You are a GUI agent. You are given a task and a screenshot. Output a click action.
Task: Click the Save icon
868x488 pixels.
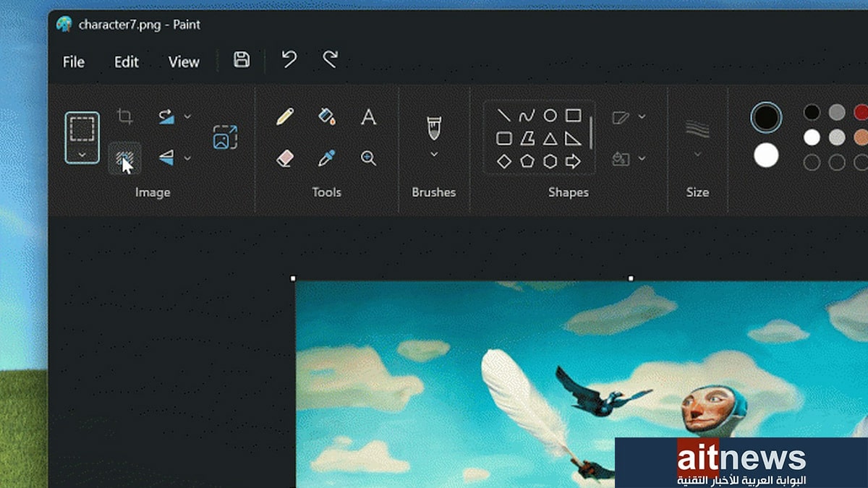tap(242, 60)
